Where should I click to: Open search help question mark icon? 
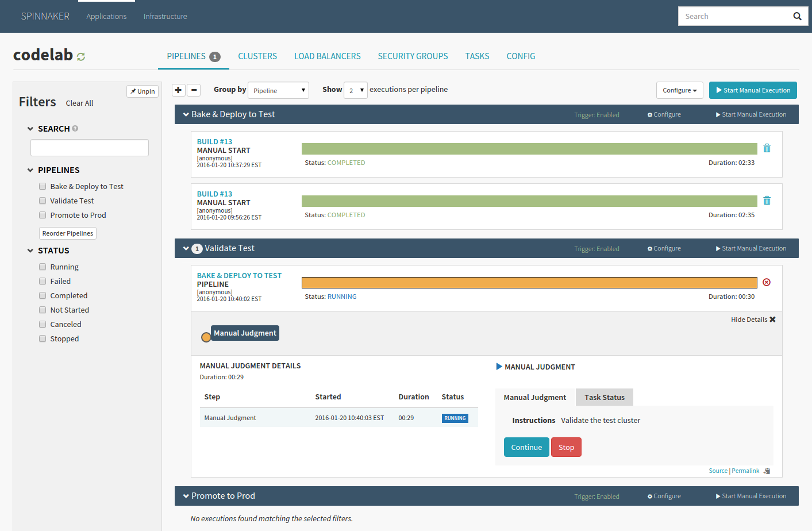pos(75,129)
